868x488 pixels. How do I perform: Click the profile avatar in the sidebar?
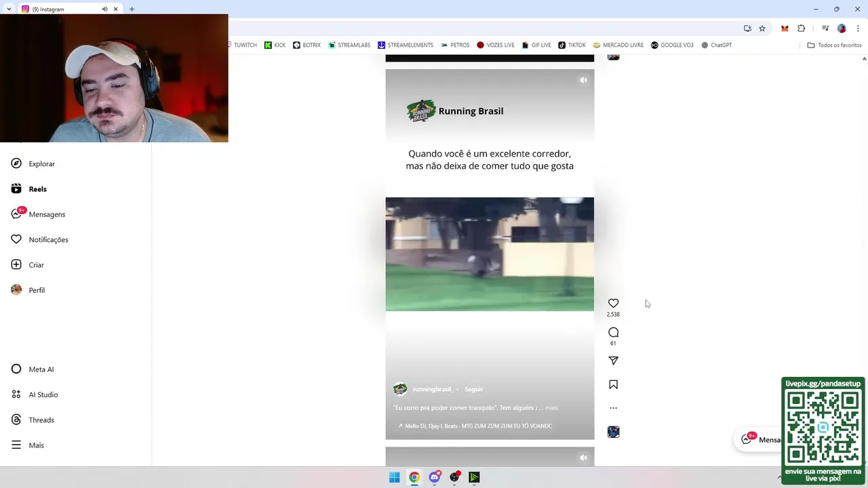click(16, 289)
